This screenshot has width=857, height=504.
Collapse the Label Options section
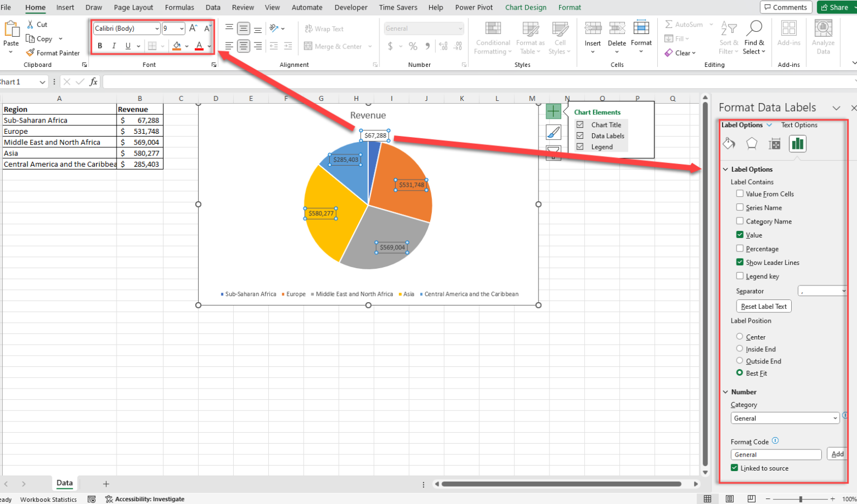point(725,169)
